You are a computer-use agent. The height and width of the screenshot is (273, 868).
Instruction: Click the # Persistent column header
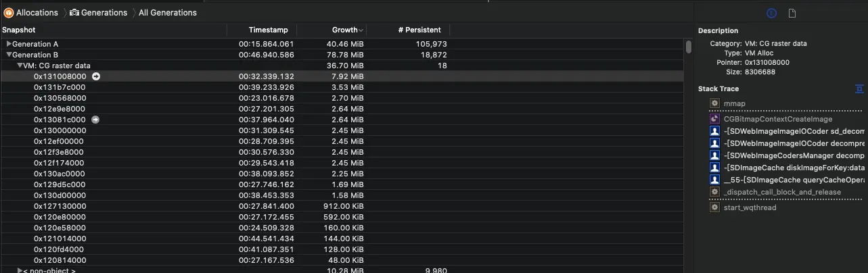tap(419, 30)
